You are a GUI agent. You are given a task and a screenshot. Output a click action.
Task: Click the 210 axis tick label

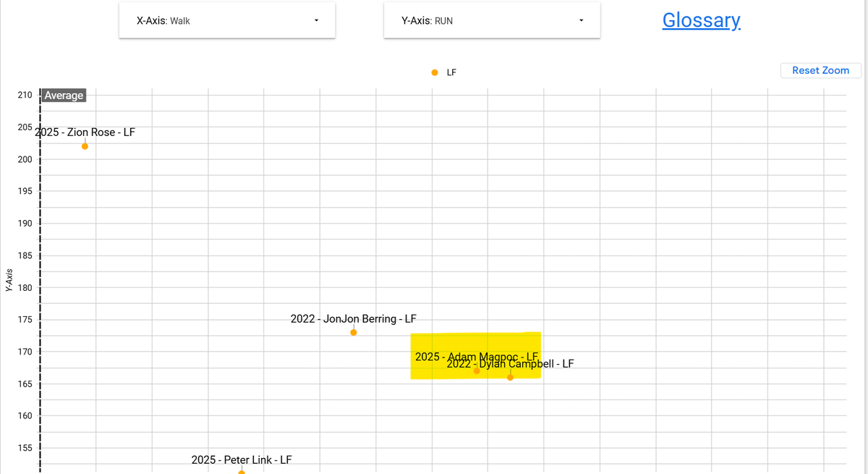point(24,95)
